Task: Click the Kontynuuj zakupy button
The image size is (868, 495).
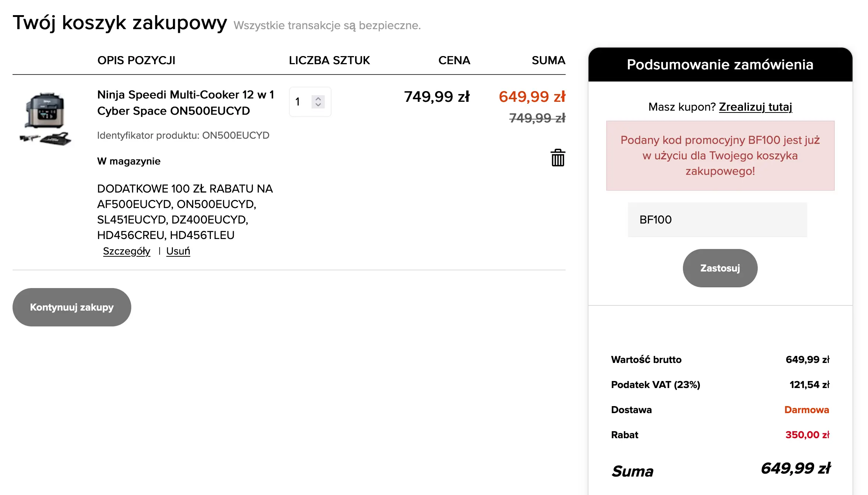Action: click(72, 307)
